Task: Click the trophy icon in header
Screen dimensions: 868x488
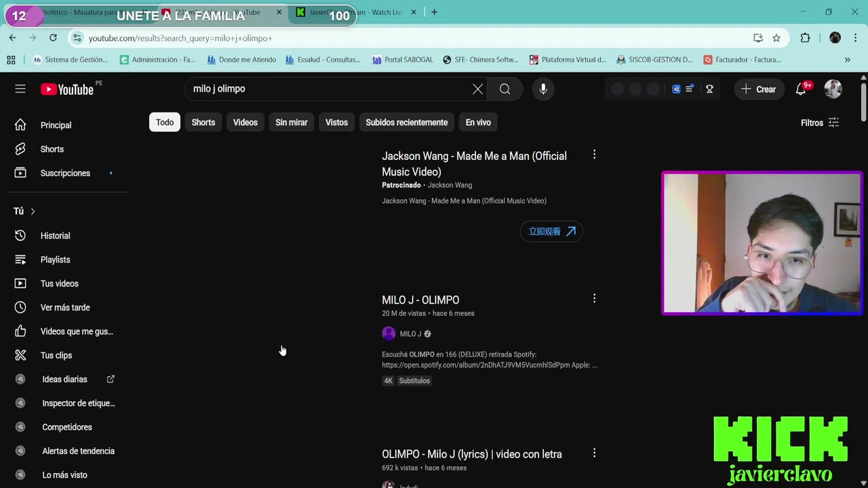Action: click(709, 89)
